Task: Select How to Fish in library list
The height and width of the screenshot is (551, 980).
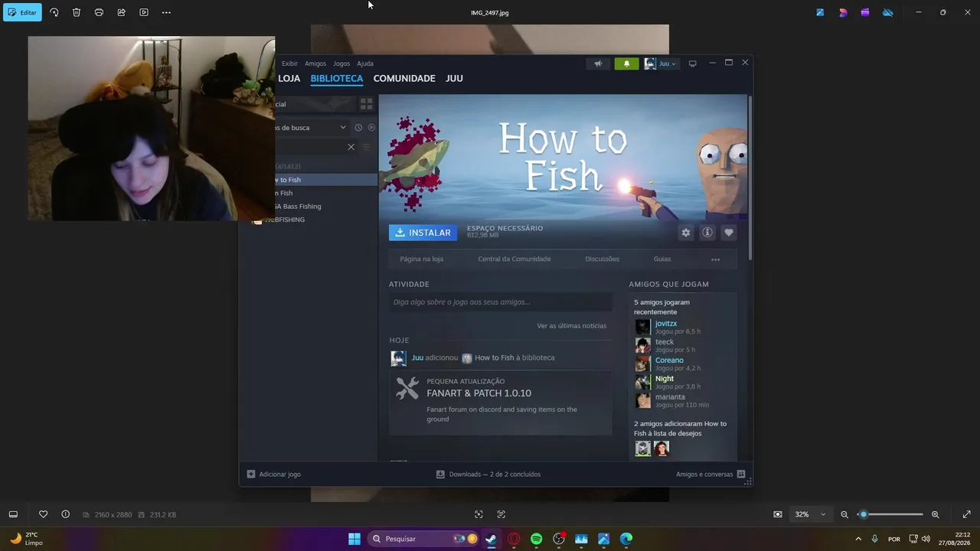Action: point(326,180)
